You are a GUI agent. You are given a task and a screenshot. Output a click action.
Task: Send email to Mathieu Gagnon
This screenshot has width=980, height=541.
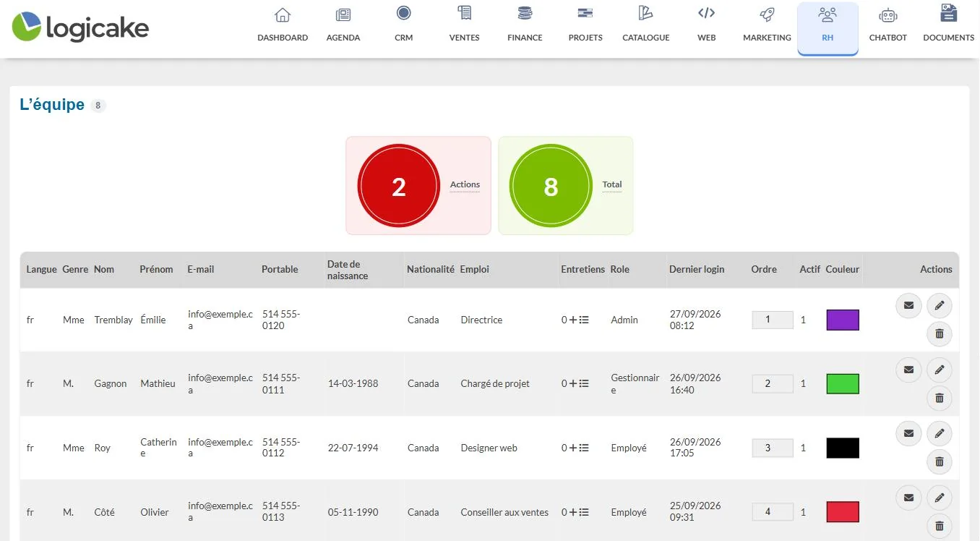coord(908,370)
